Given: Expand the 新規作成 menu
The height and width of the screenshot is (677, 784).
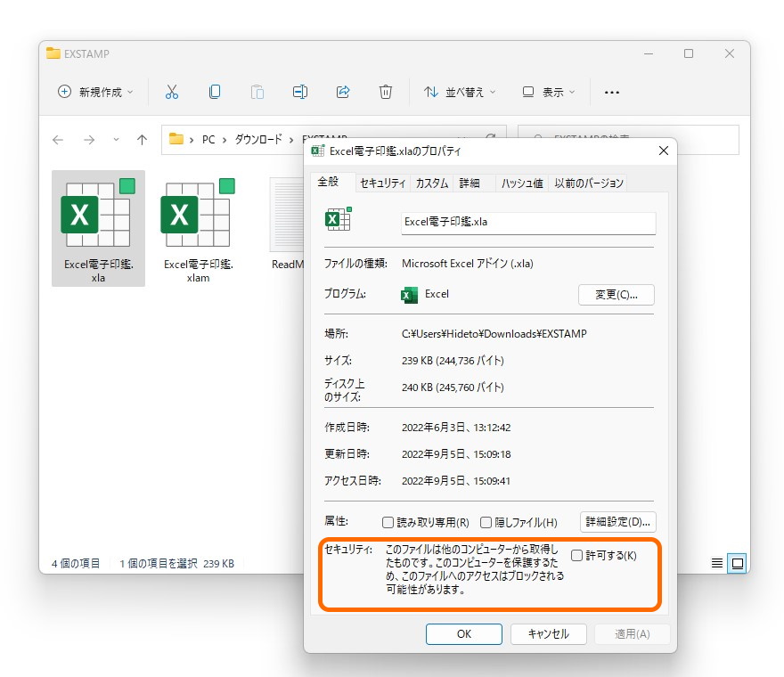Looking at the screenshot, I should [94, 92].
